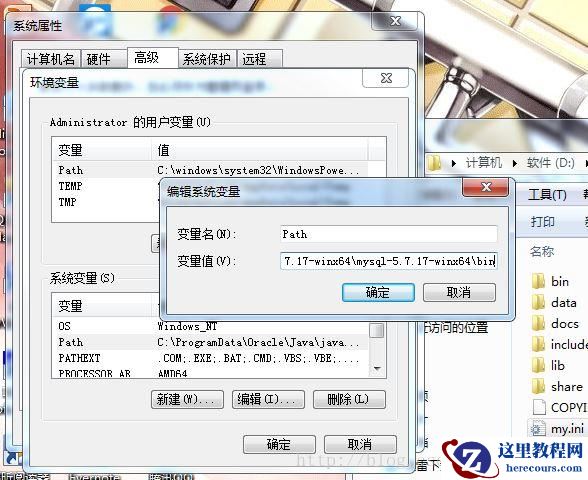The height and width of the screenshot is (480, 588).
Task: Click 软件 (D:) in the Explorer address bar
Action: tap(550, 163)
